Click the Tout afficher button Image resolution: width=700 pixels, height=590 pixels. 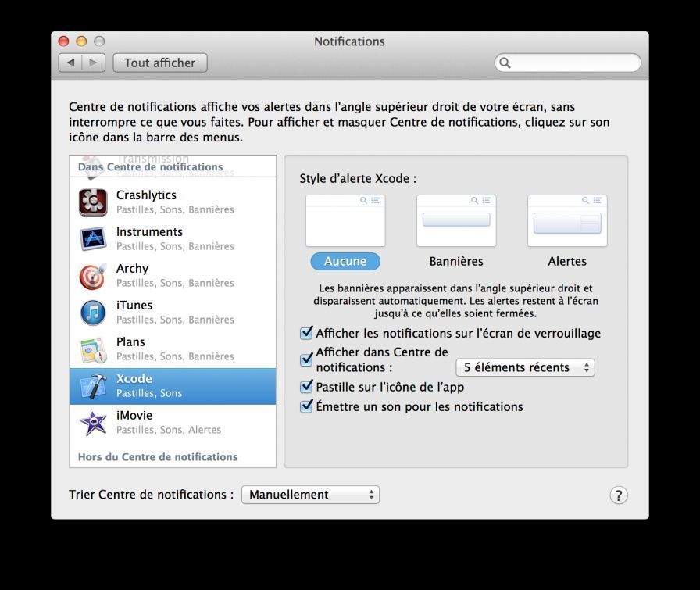160,63
